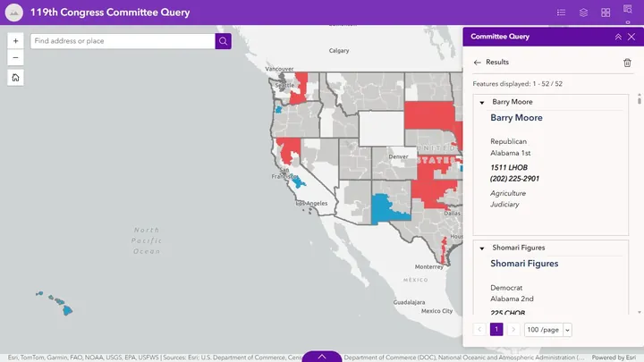The width and height of the screenshot is (644, 362).
Task: Go to previous results page
Action: 479,330
